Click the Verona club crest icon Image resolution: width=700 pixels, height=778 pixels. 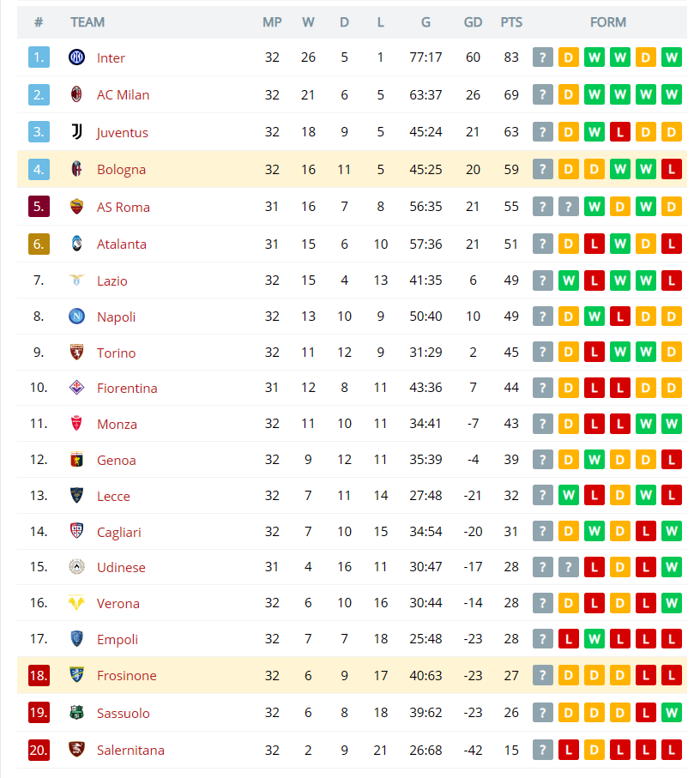click(76, 603)
